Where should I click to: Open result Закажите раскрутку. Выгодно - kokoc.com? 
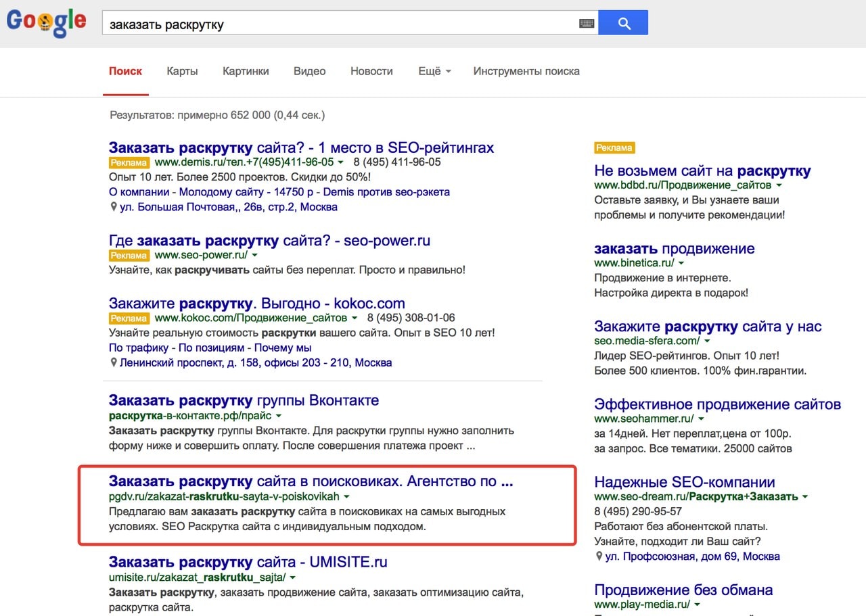point(257,303)
